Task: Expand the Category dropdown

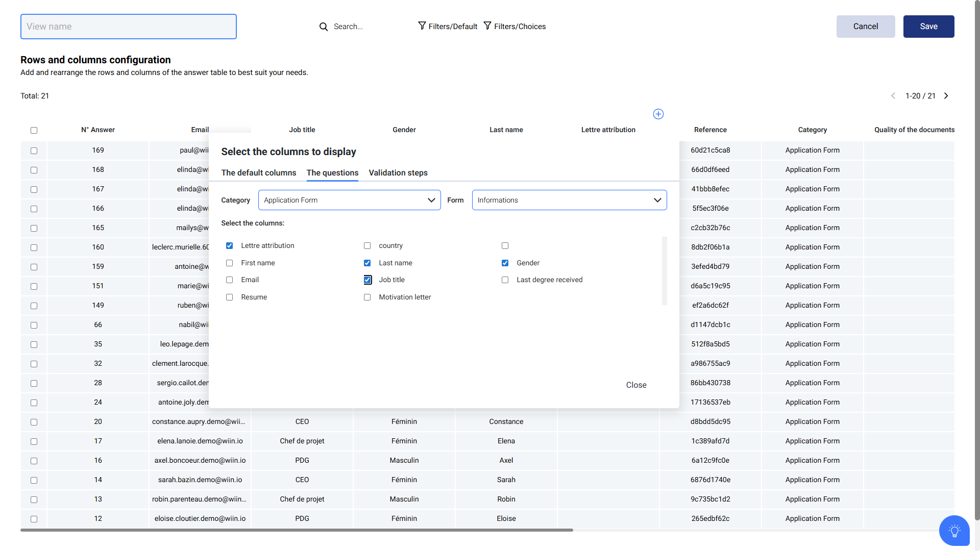Action: 350,200
